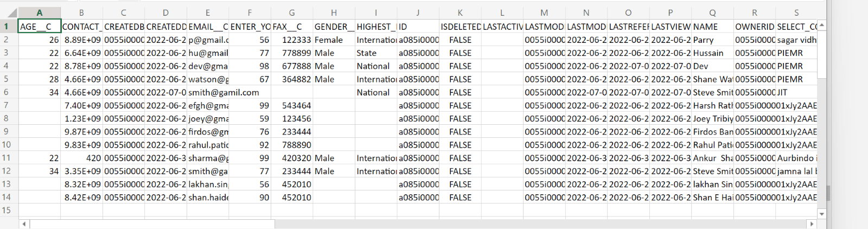Screen dimensions: 868x229
Task: Select the ISDELETED cell in row 1
Action: click(460, 27)
